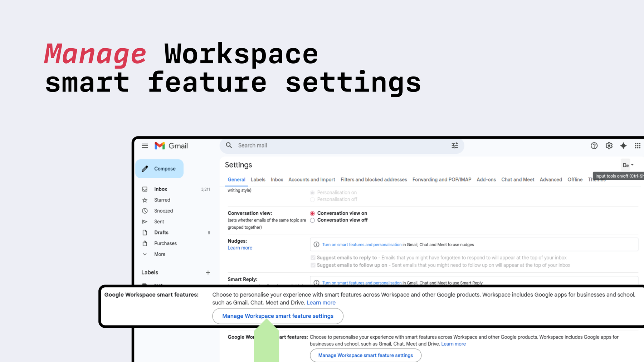Select the Personalisation off radio button
This screenshot has width=644, height=362.
tap(312, 199)
